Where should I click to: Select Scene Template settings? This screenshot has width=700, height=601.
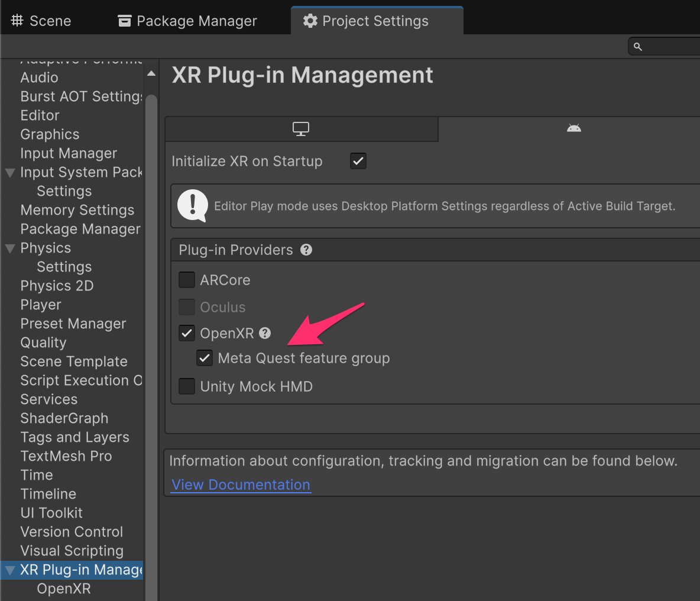(x=74, y=361)
